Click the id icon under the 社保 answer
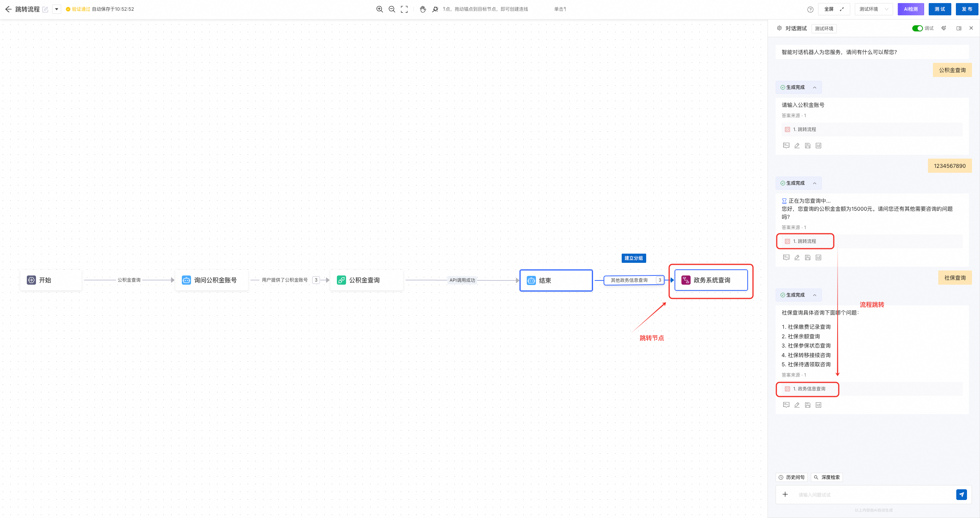980x518 pixels. click(818, 405)
